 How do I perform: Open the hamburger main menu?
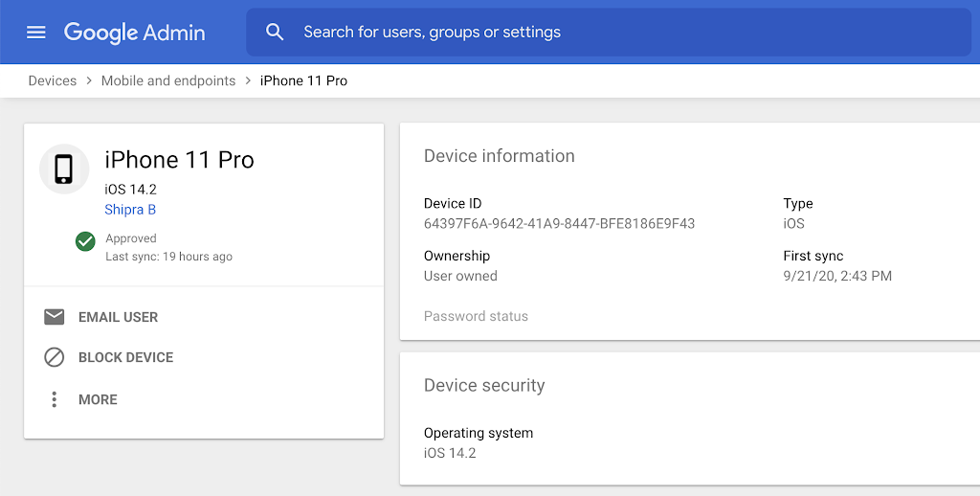click(36, 33)
